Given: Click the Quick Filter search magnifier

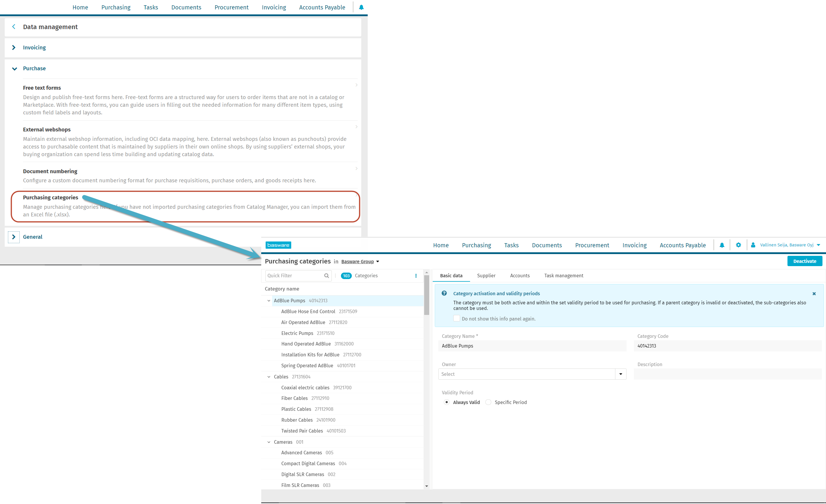Looking at the screenshot, I should tap(327, 276).
